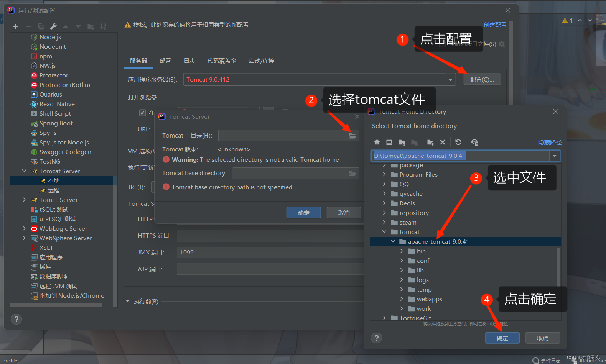Image resolution: width=606 pixels, height=364 pixels.
Task: Click the help question mark in run configurations dialog
Action: tap(16, 319)
